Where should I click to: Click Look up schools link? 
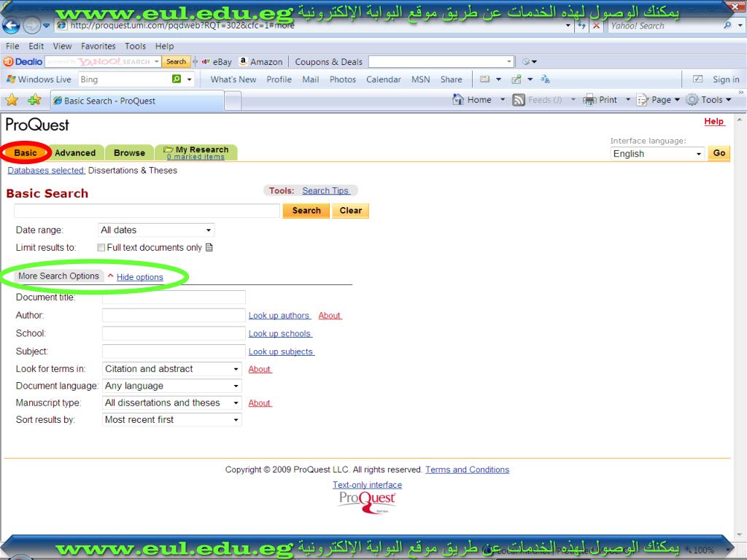280,334
